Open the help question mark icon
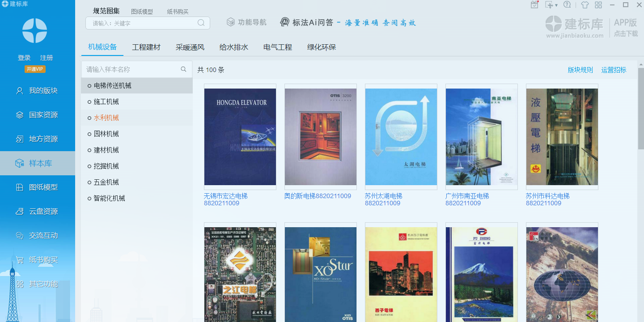This screenshot has width=644, height=322. [x=567, y=5]
